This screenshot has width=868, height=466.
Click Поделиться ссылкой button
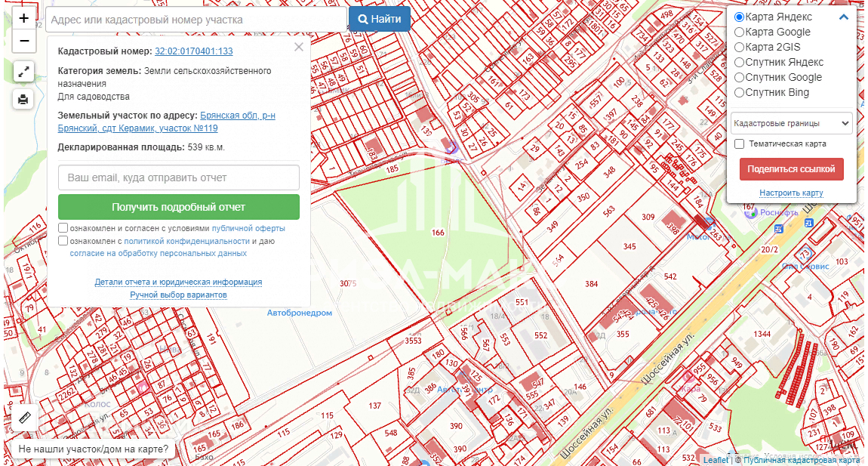(791, 169)
